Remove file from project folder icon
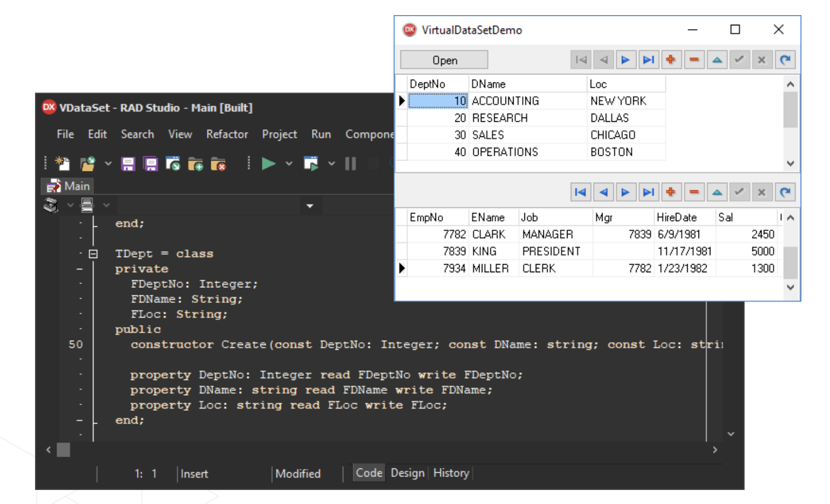The width and height of the screenshot is (830, 504). point(218,164)
